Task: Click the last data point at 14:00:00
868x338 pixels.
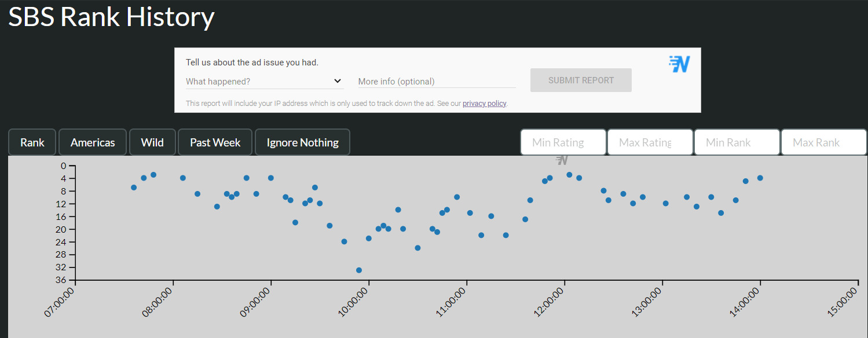Action: coord(760,178)
